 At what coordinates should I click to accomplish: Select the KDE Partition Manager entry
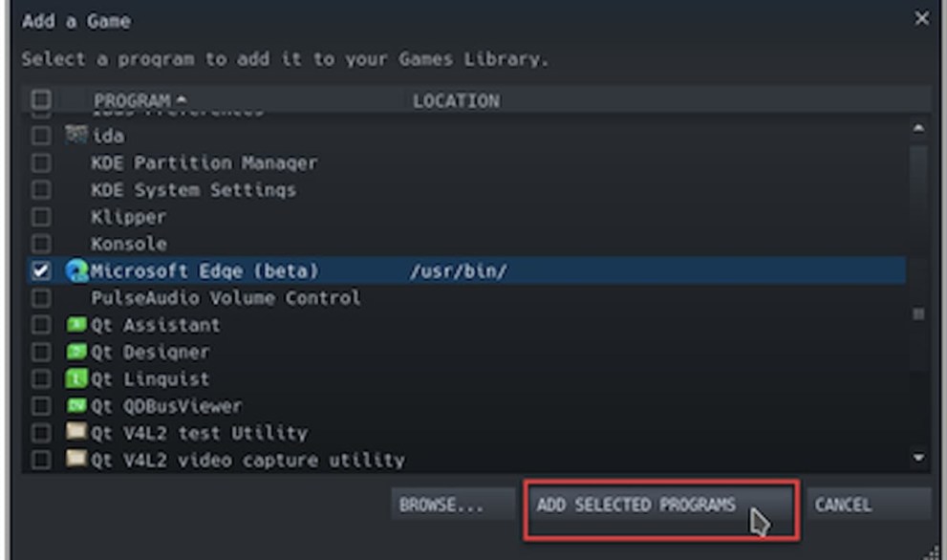[204, 162]
